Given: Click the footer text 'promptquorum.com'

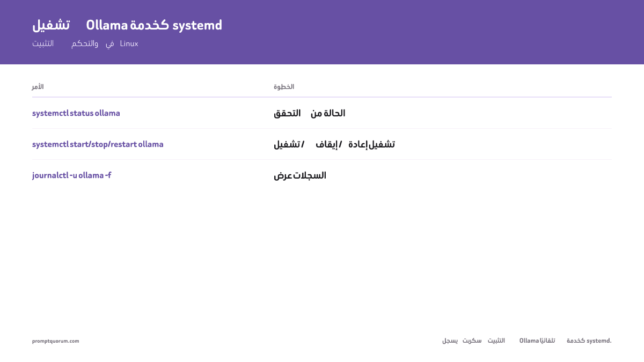Looking at the screenshot, I should [x=55, y=341].
